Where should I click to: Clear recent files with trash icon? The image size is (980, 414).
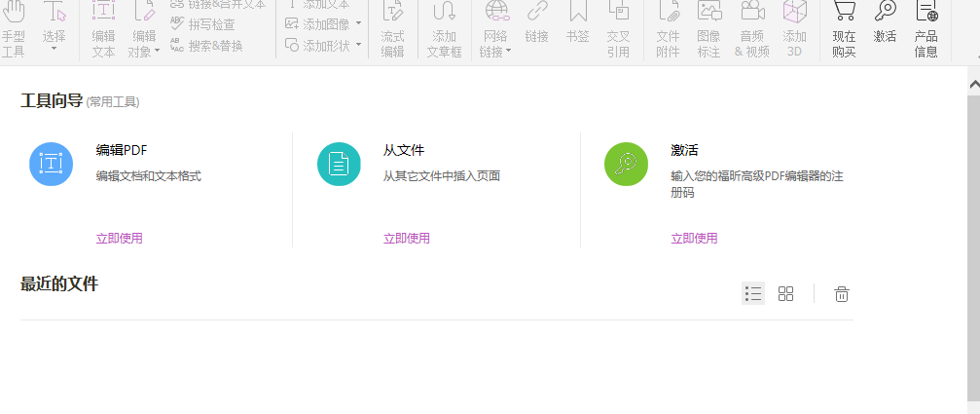click(x=842, y=294)
